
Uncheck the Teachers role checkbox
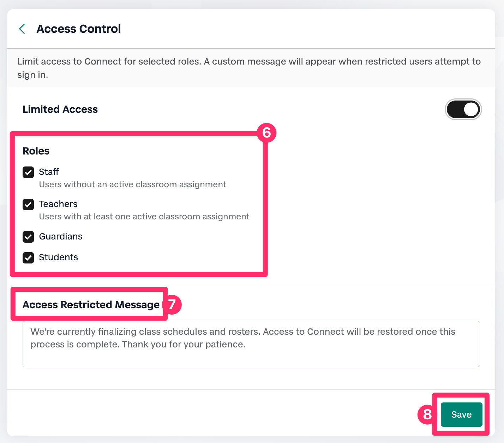pos(28,204)
